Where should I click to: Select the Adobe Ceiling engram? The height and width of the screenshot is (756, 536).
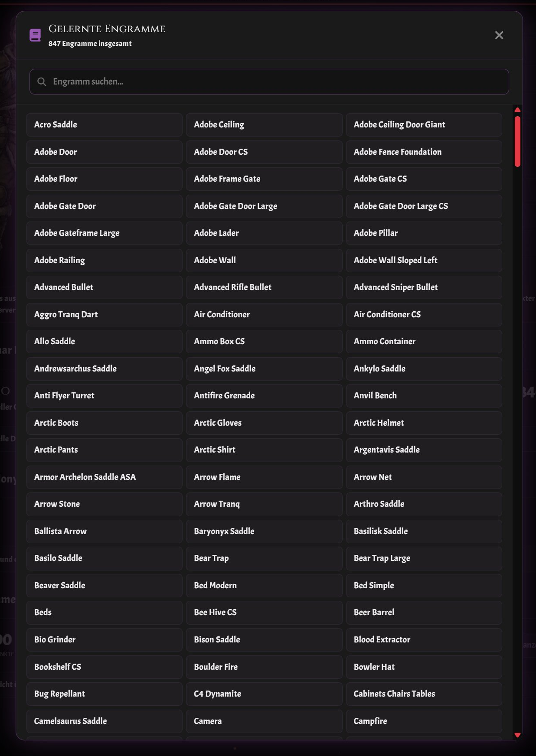point(264,125)
